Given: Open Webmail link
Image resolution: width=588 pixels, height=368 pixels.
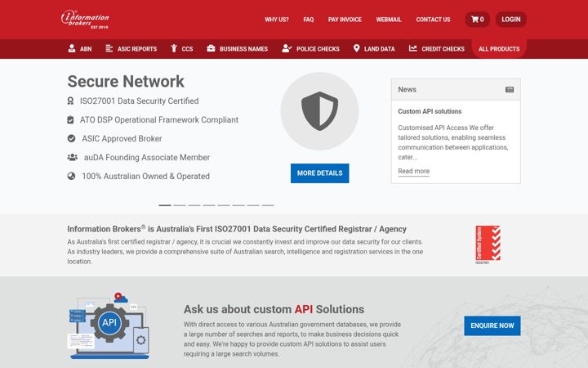Looking at the screenshot, I should pos(389,20).
